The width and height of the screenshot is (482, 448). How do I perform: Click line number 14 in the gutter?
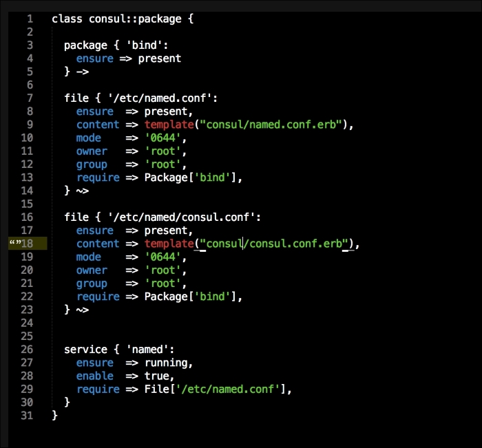tap(27, 191)
